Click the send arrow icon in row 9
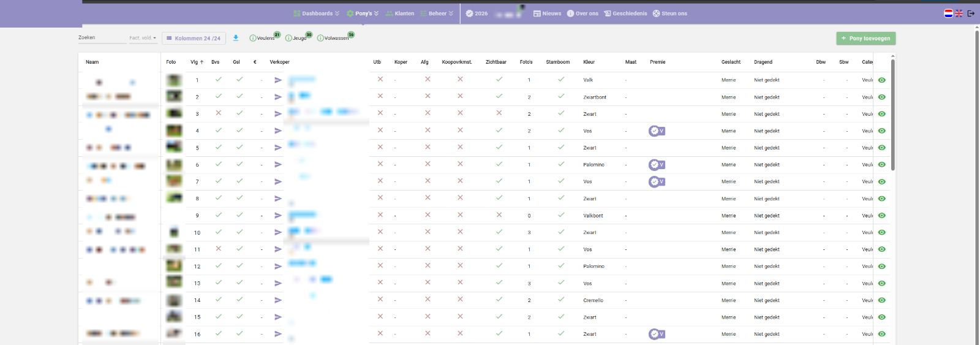This screenshot has height=345, width=980. pos(278,216)
